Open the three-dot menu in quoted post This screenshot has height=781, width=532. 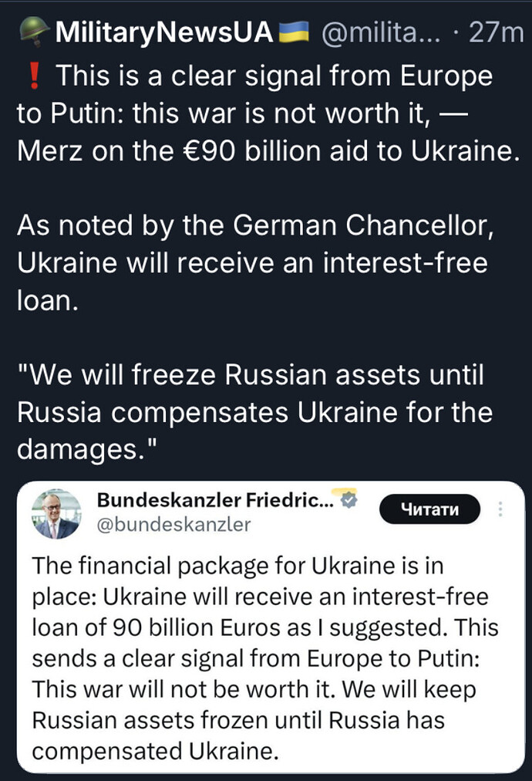[x=501, y=509]
